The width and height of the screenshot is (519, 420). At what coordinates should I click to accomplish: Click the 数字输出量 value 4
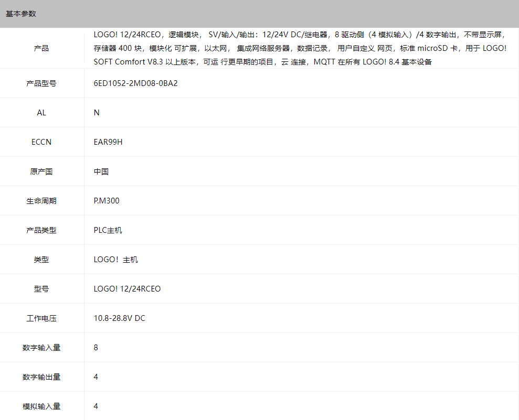96,377
